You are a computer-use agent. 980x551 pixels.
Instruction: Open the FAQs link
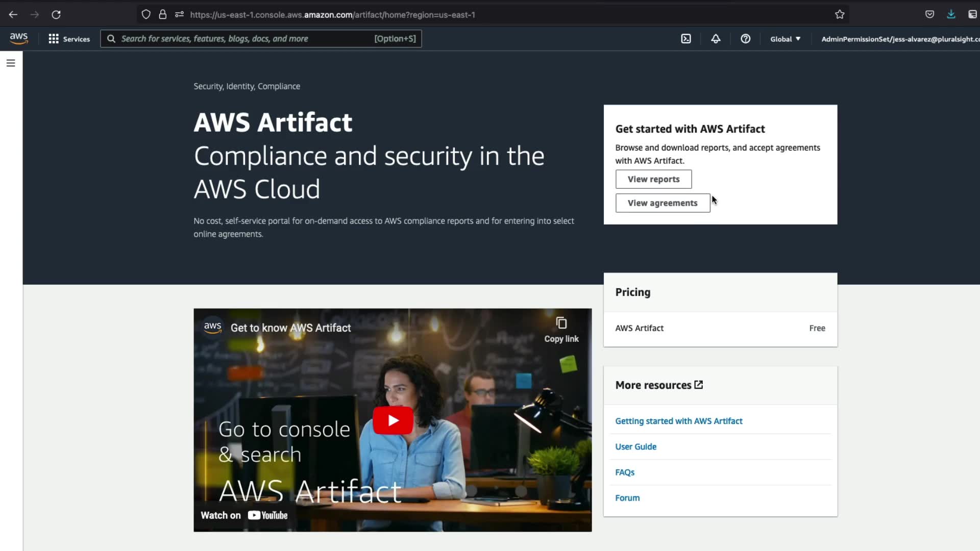(625, 472)
